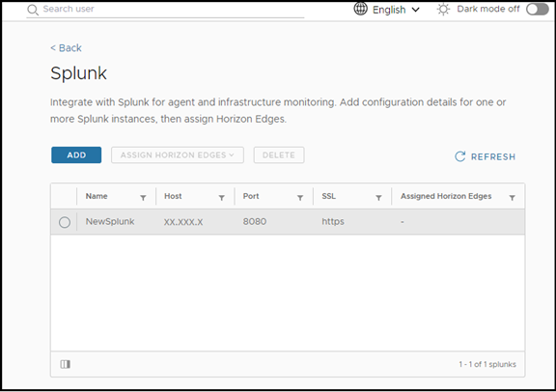Click the NewSplunk name cell
This screenshot has width=556, height=392.
tap(110, 221)
